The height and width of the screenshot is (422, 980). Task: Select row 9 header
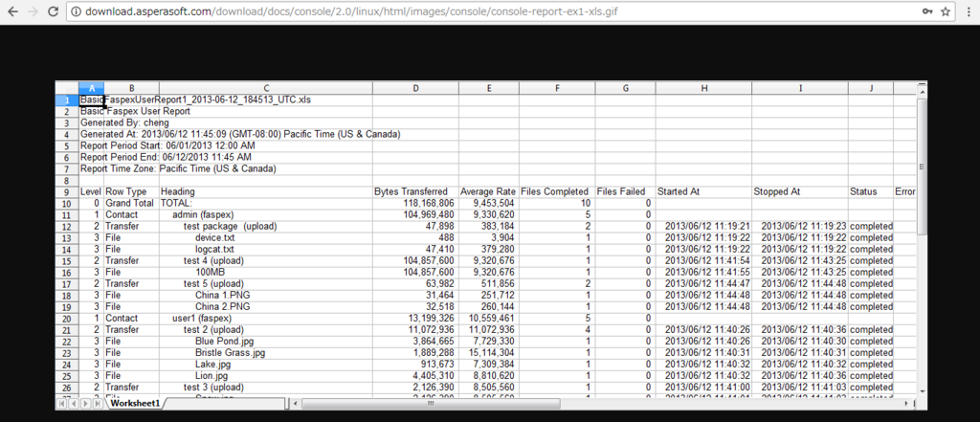(x=67, y=191)
